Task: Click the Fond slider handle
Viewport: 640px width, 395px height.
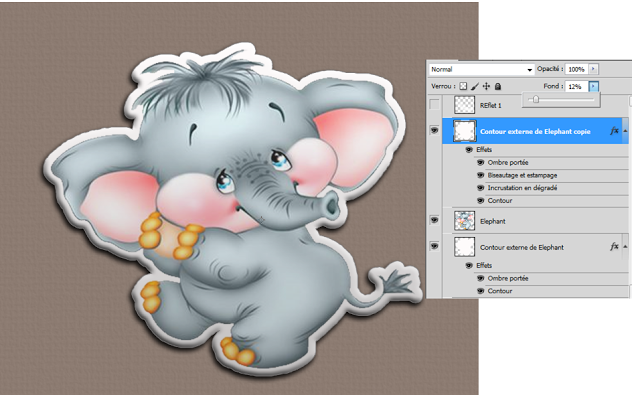Action: [536, 99]
